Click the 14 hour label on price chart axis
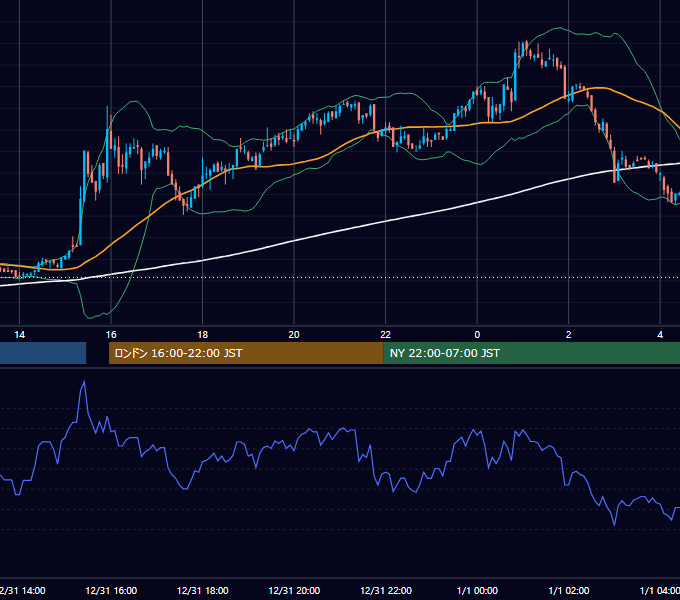This screenshot has height=600, width=680. (x=20, y=335)
